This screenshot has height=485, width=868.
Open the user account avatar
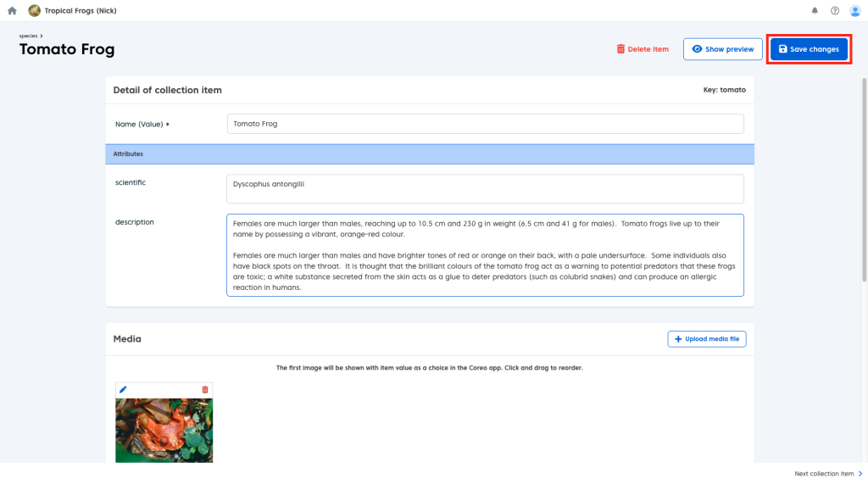point(854,11)
